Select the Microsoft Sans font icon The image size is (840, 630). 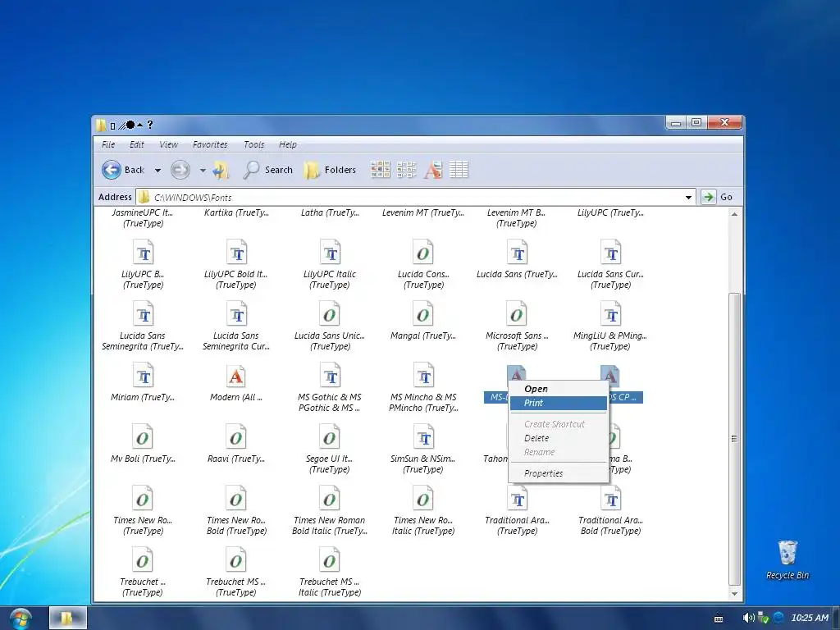click(517, 313)
